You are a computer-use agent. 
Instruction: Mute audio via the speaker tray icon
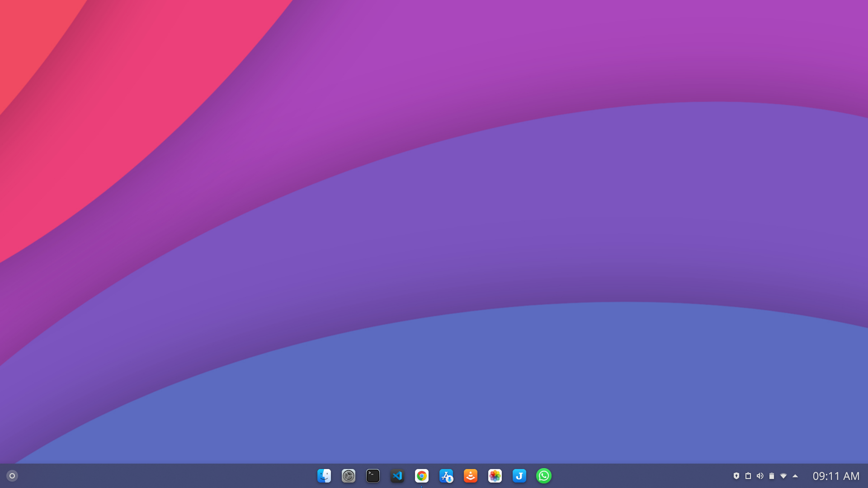click(x=760, y=475)
